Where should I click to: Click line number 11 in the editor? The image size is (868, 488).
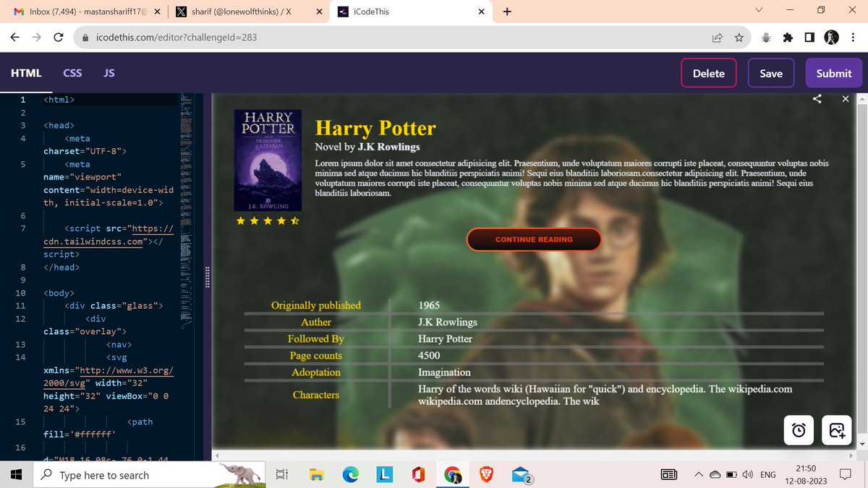pos(20,306)
